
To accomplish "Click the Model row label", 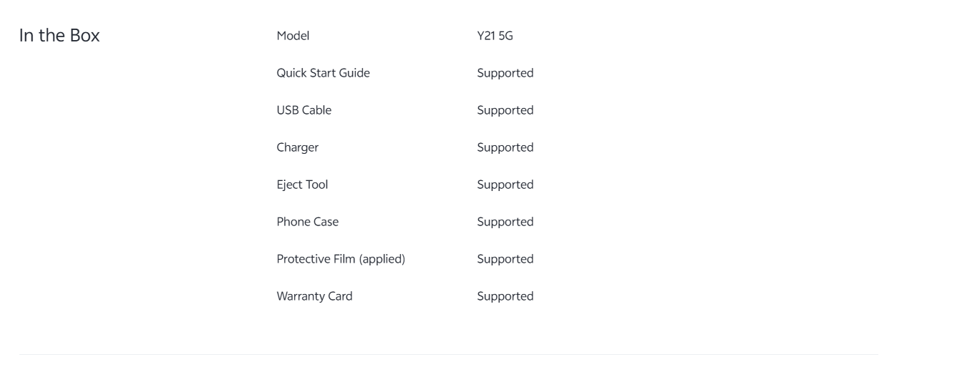I will [x=293, y=36].
